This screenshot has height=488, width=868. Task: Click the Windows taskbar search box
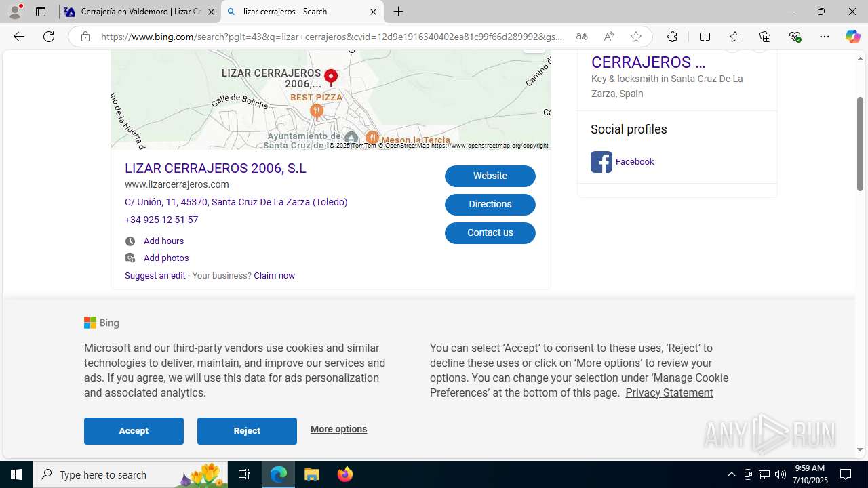130,474
